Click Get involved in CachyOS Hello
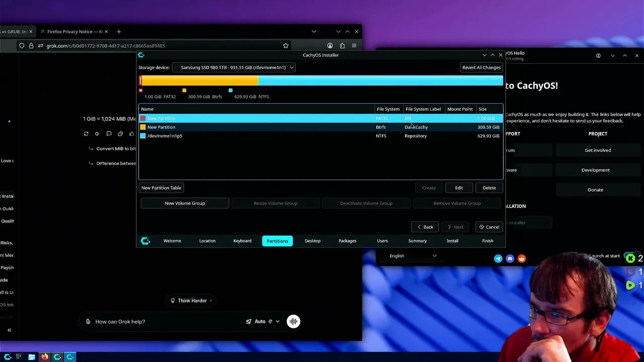Image resolution: width=644 pixels, height=362 pixels. click(x=598, y=150)
